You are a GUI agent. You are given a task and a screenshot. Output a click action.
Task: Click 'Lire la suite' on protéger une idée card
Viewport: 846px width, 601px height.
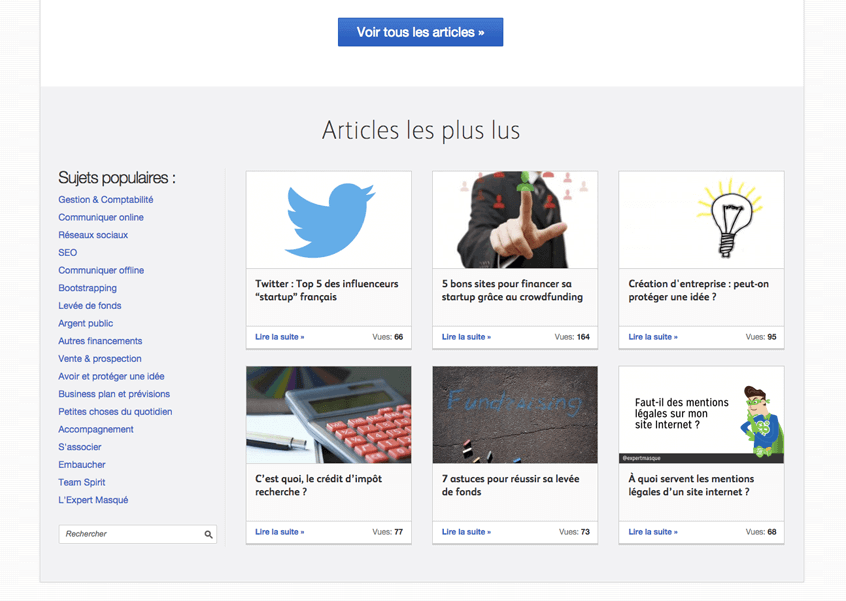tap(653, 337)
